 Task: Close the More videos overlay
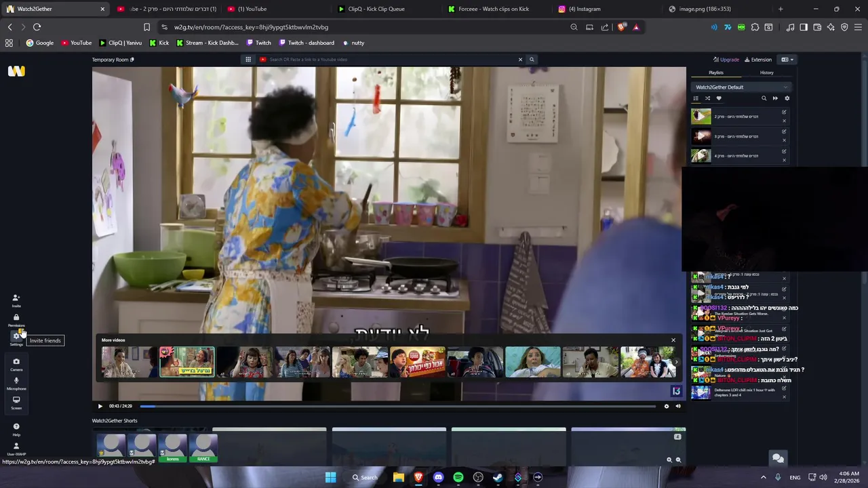click(x=673, y=340)
